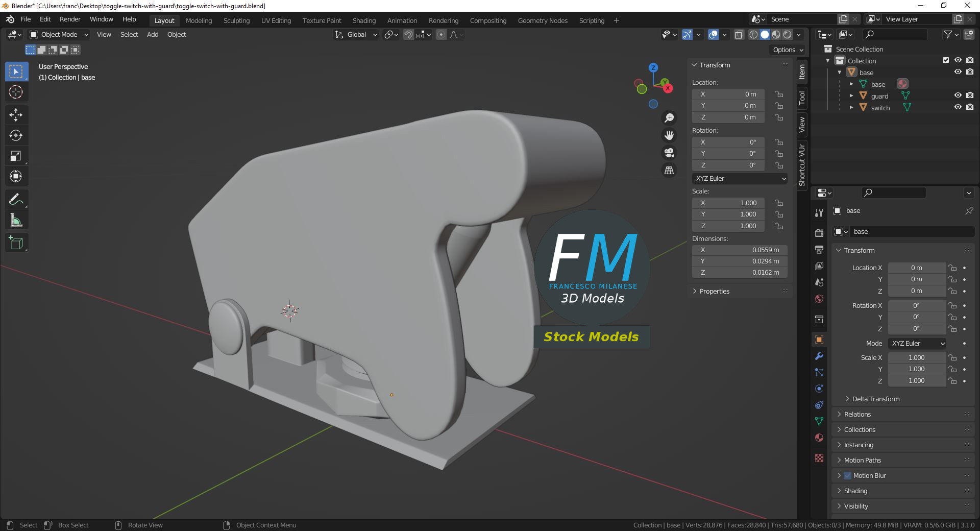Click the pan view hand gizmo
Screen dimensions: 980x531
[669, 135]
